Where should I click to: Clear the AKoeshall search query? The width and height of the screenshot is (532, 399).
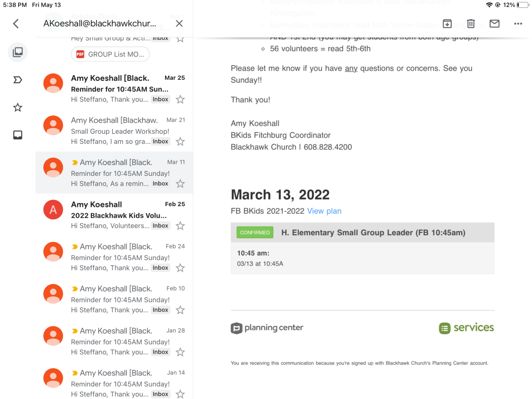179,24
